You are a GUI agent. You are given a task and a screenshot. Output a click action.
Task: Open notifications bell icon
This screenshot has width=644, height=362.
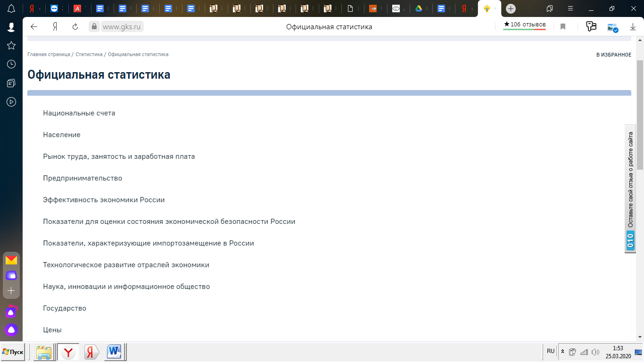click(x=11, y=8)
